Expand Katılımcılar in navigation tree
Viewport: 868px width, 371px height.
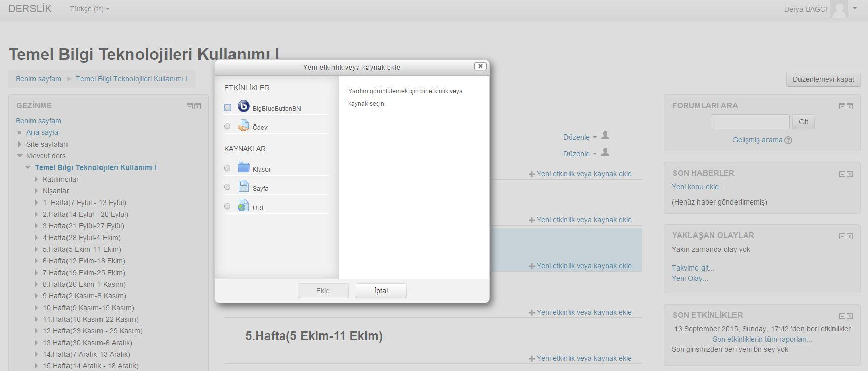click(36, 179)
